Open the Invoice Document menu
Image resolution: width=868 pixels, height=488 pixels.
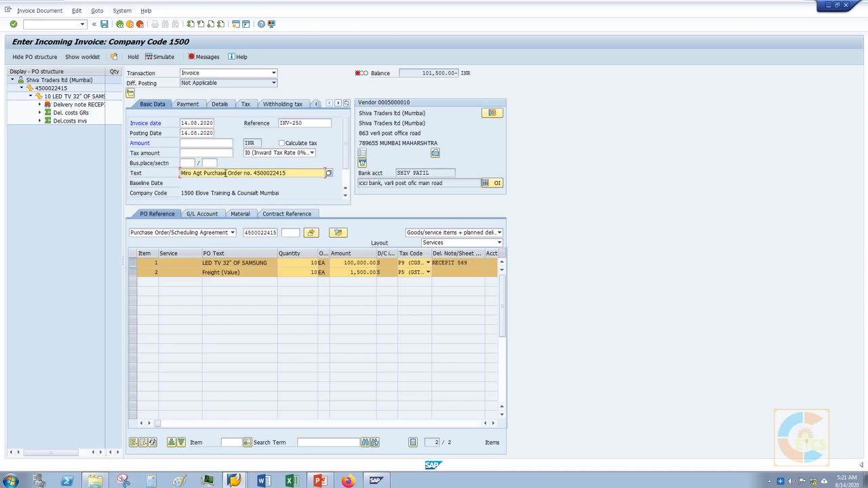[39, 11]
